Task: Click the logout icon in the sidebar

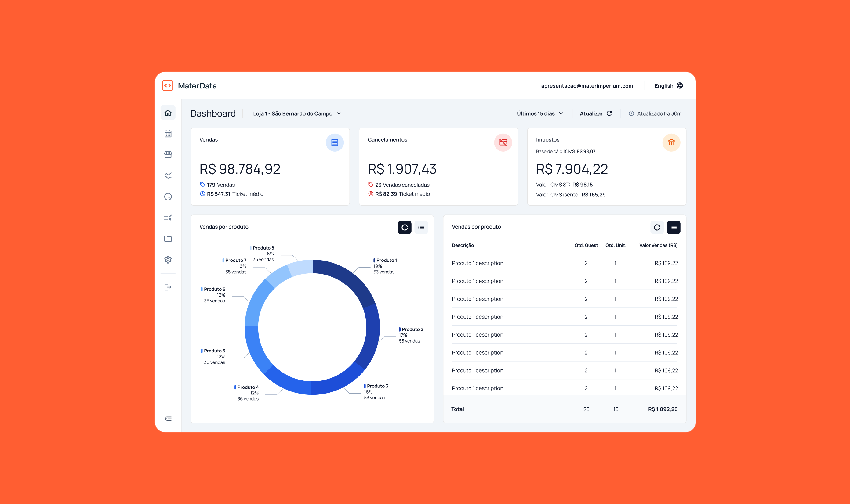Action: coord(168,287)
